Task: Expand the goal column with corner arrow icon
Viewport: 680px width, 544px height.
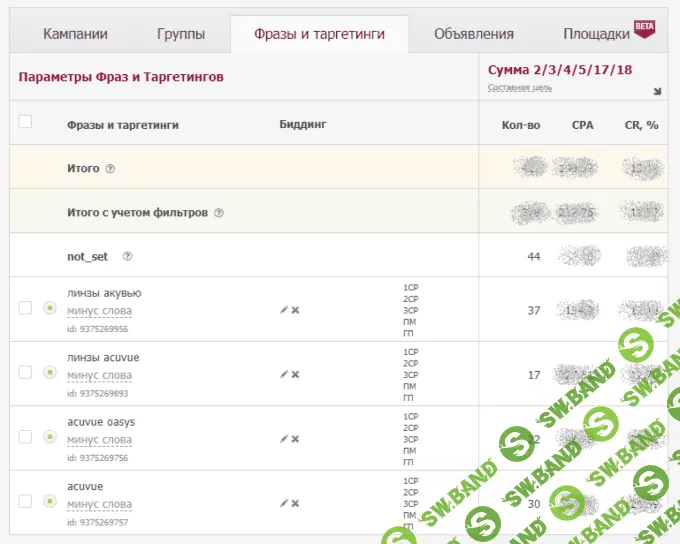Action: pos(657,91)
